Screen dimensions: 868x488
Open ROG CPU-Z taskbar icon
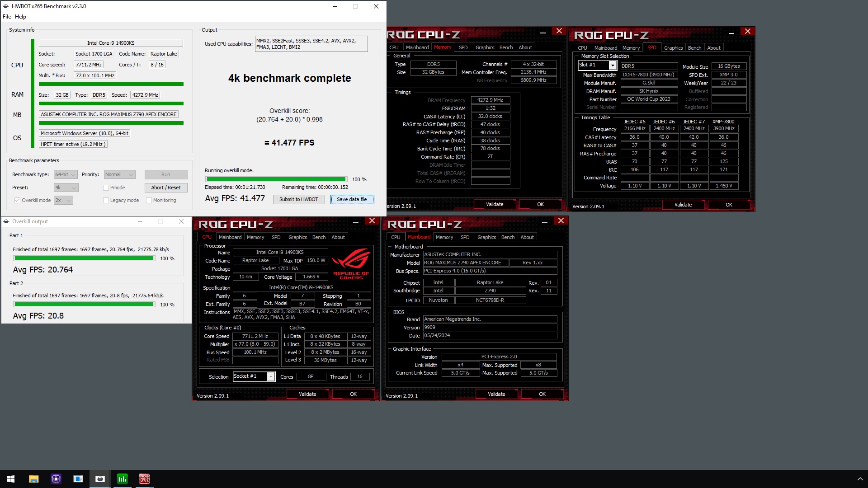tap(144, 479)
